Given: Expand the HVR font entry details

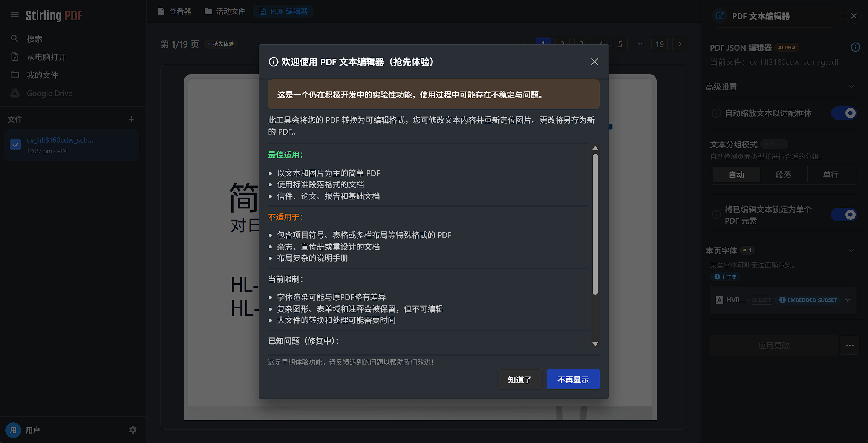Looking at the screenshot, I should [x=848, y=300].
